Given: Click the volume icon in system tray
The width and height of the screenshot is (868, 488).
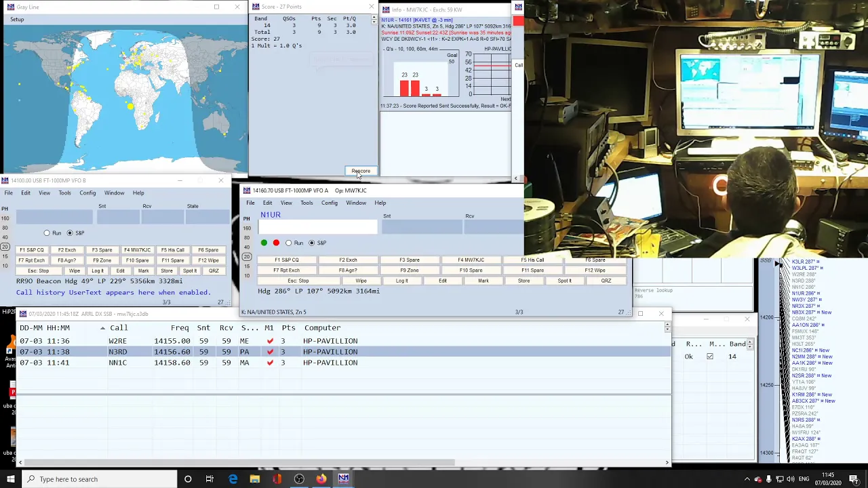Looking at the screenshot, I should point(791,479).
